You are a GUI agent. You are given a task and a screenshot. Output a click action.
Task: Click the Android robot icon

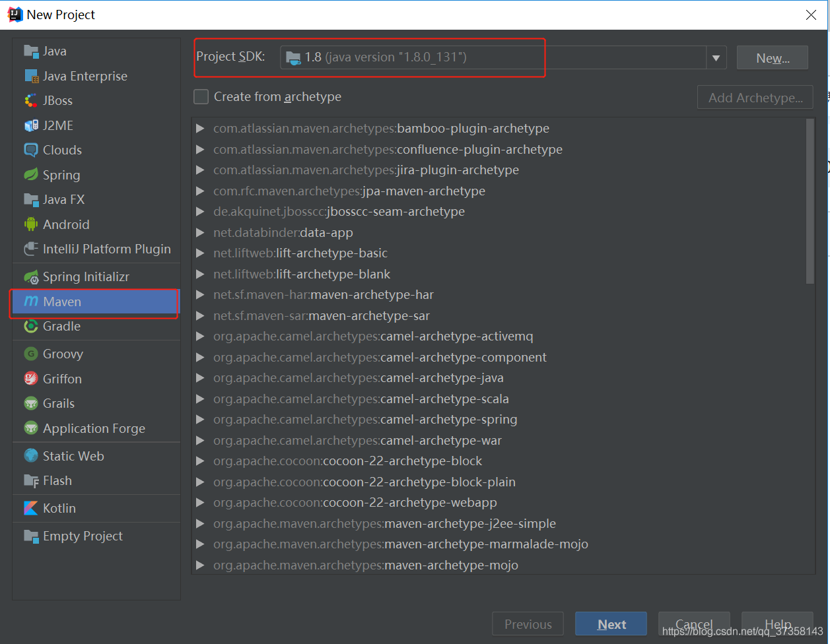tap(31, 224)
